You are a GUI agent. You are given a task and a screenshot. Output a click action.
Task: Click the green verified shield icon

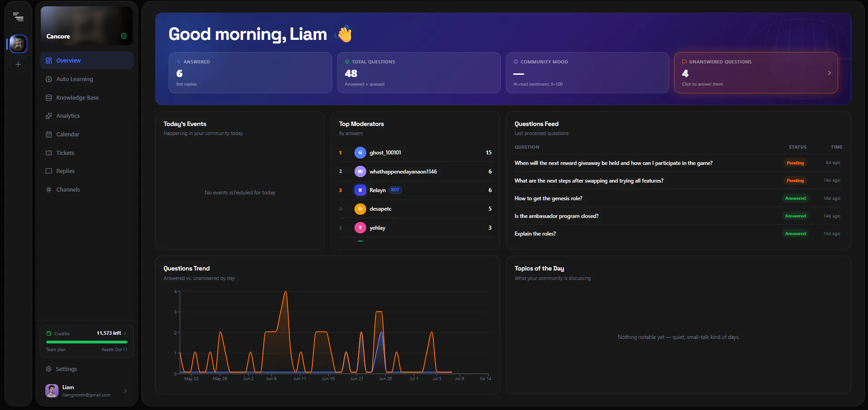(124, 36)
